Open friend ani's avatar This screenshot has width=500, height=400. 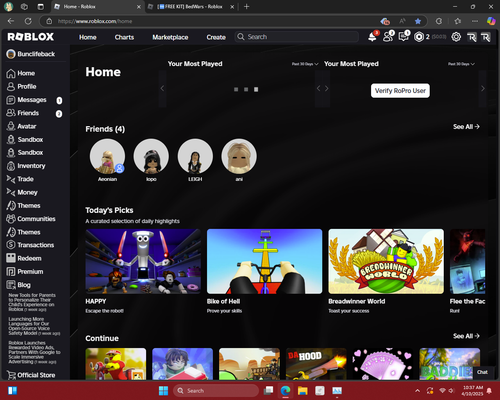[239, 156]
